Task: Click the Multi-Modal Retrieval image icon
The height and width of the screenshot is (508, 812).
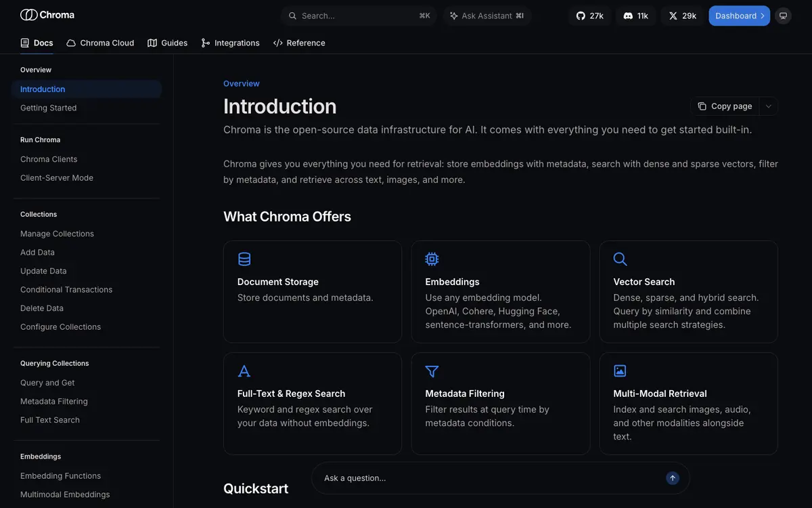Action: (620, 371)
